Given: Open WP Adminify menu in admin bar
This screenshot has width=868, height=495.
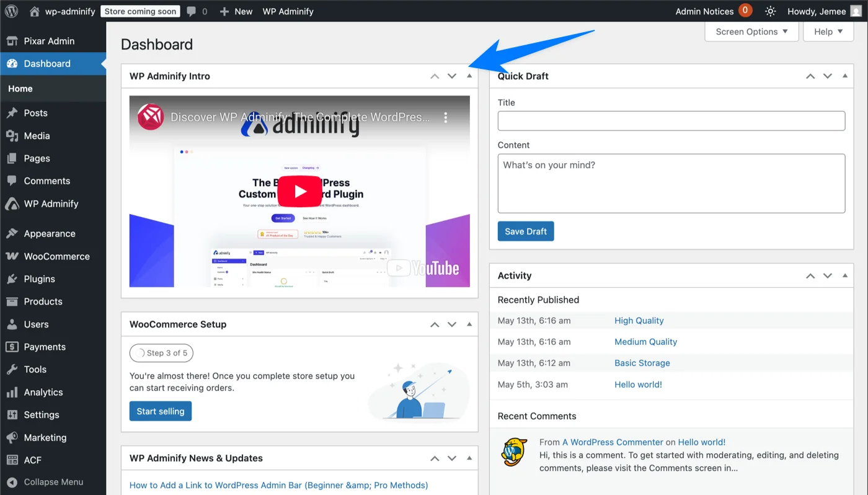Looking at the screenshot, I should [288, 11].
